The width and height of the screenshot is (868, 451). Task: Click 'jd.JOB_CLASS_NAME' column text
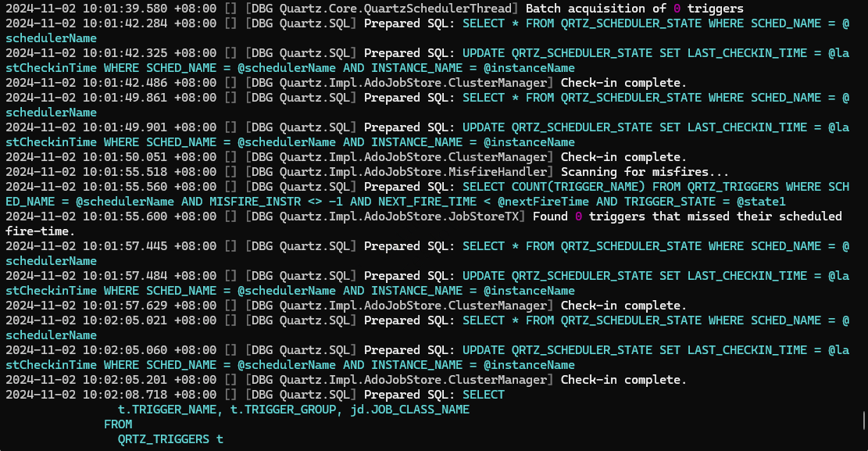(409, 410)
